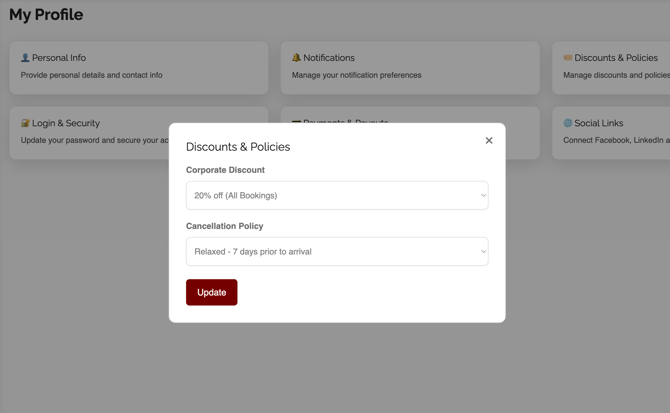Close the Discounts & Policies dialog

[x=489, y=141]
